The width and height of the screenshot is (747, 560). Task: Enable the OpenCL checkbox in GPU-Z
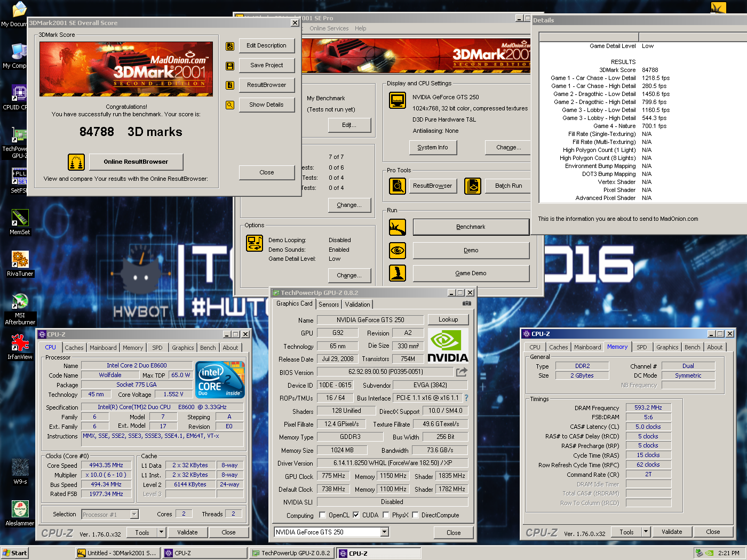[x=322, y=515]
